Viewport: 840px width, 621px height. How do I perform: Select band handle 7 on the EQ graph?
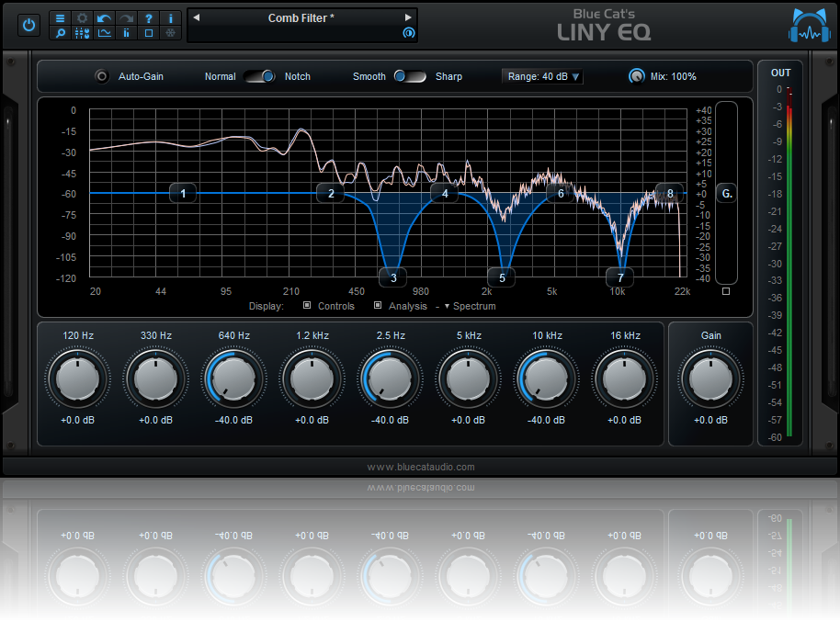[x=619, y=277]
